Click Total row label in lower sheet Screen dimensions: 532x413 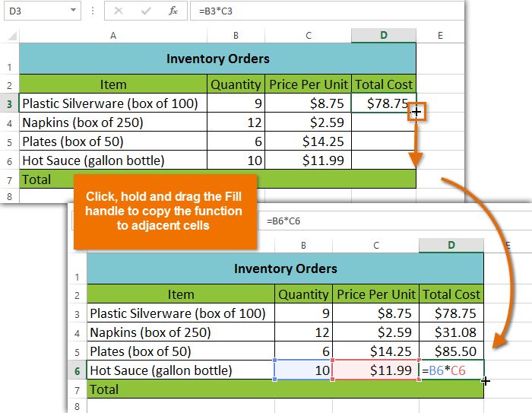[x=104, y=389]
